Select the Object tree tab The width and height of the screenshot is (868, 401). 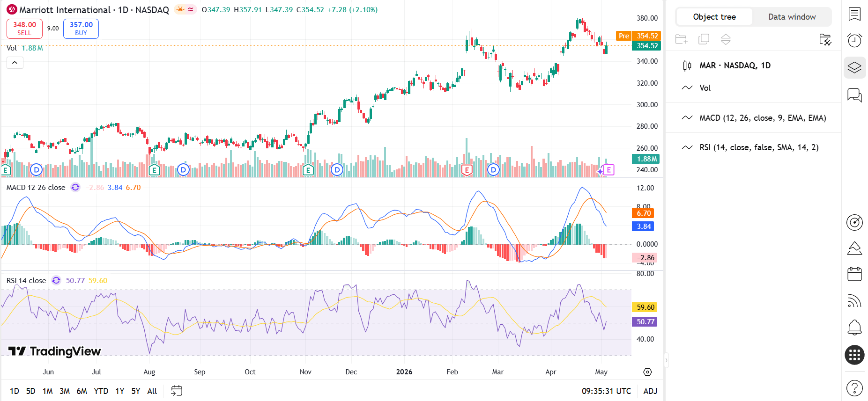tap(714, 17)
